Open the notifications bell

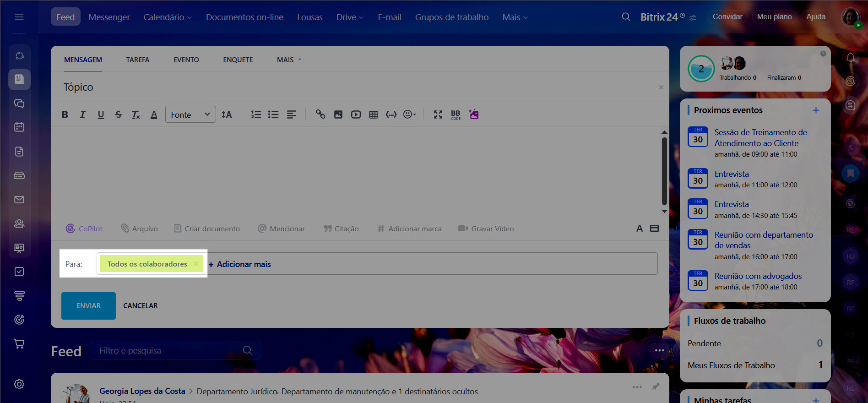coord(850,57)
